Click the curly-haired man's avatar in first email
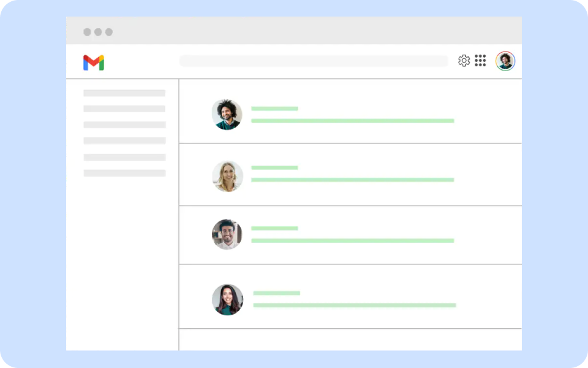The image size is (588, 368). (227, 115)
